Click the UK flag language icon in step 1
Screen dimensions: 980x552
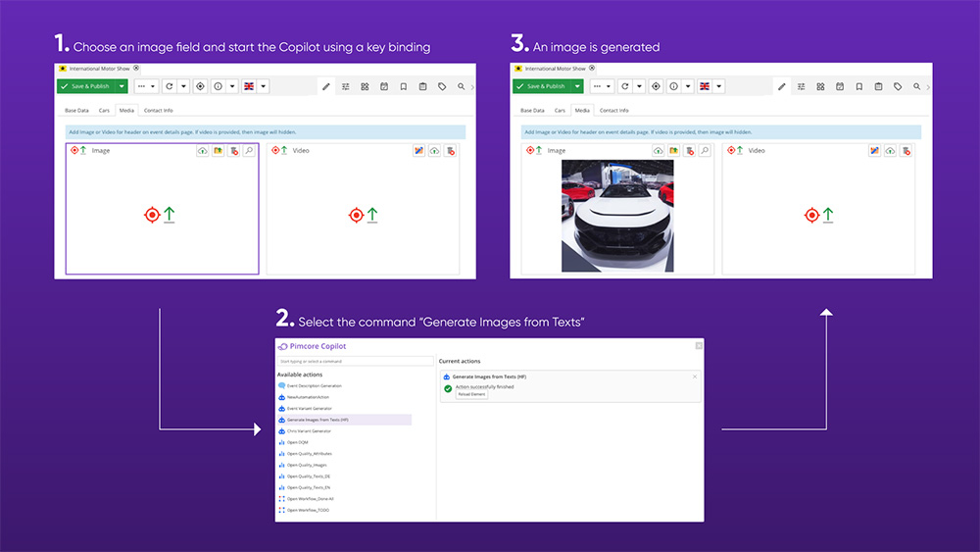coord(249,86)
